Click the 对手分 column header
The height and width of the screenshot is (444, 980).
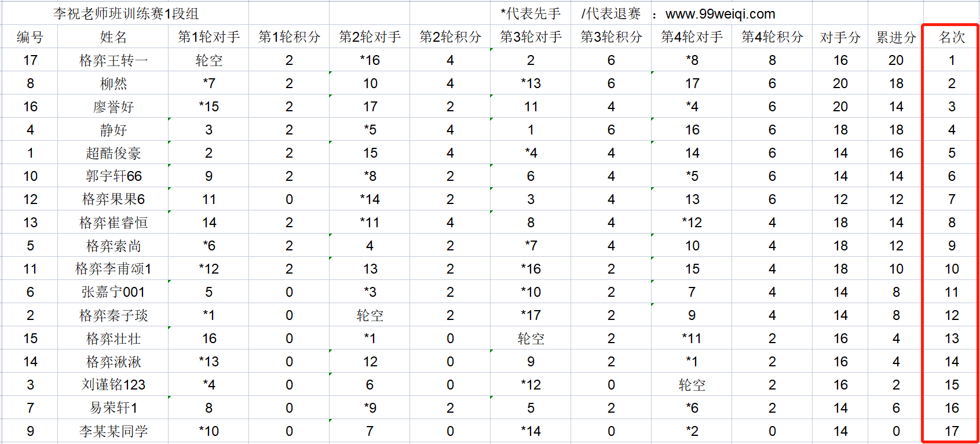(x=840, y=37)
